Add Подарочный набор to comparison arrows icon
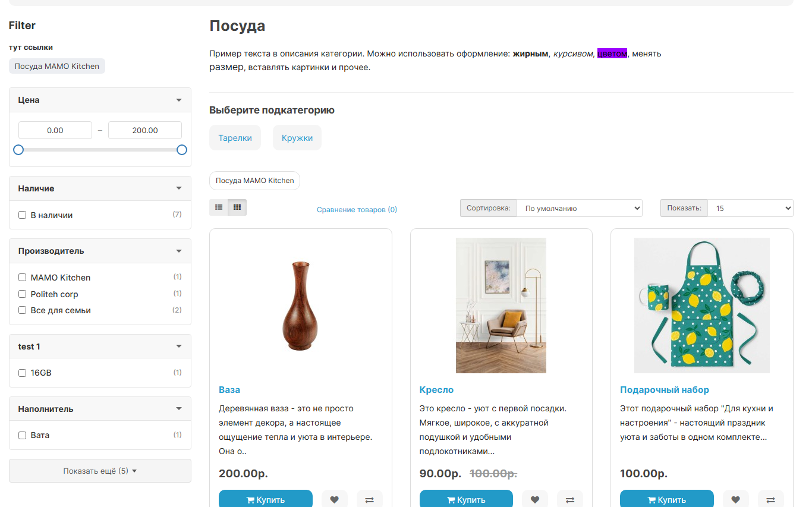812x507 pixels. [x=770, y=499]
